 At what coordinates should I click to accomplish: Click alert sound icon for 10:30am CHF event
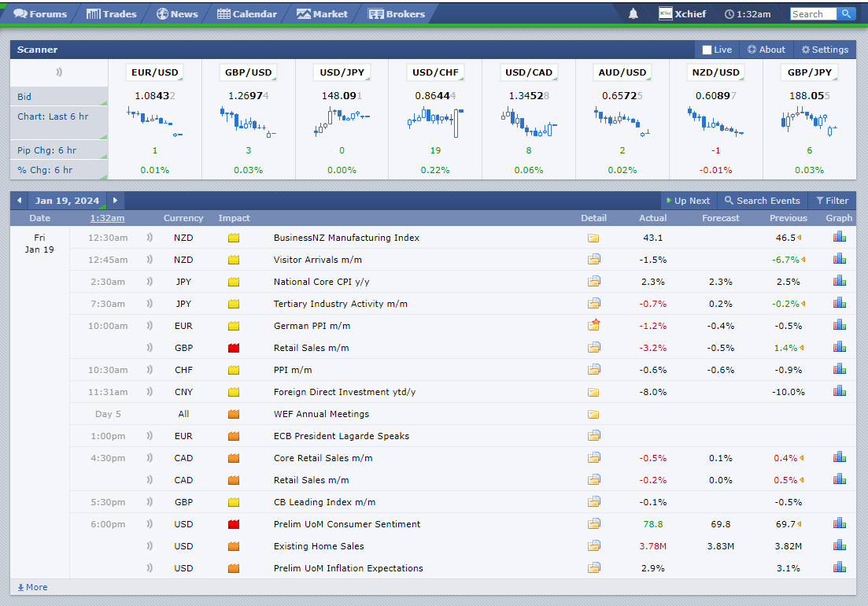pos(150,370)
